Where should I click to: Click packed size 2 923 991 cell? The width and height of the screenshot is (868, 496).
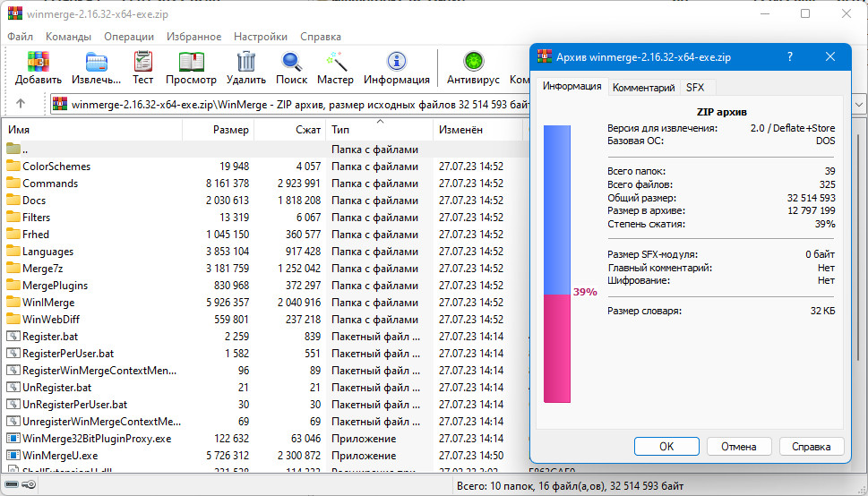pyautogui.click(x=299, y=184)
